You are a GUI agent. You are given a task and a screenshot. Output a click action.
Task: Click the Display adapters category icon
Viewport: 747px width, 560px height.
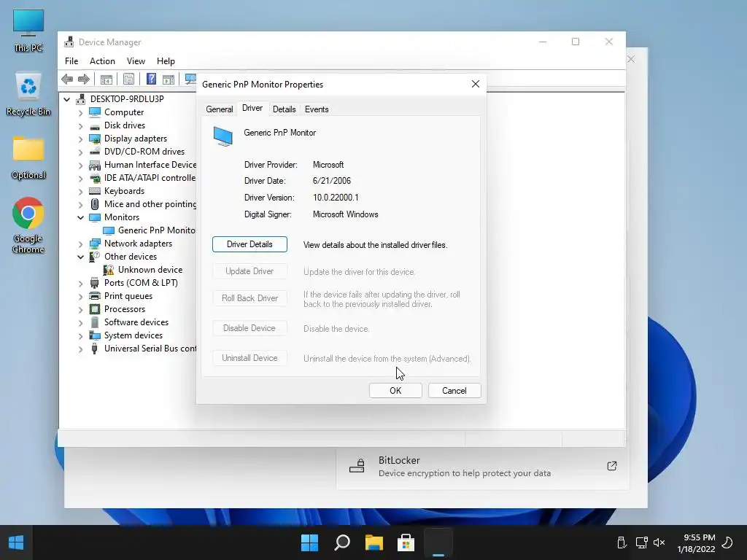(x=95, y=139)
